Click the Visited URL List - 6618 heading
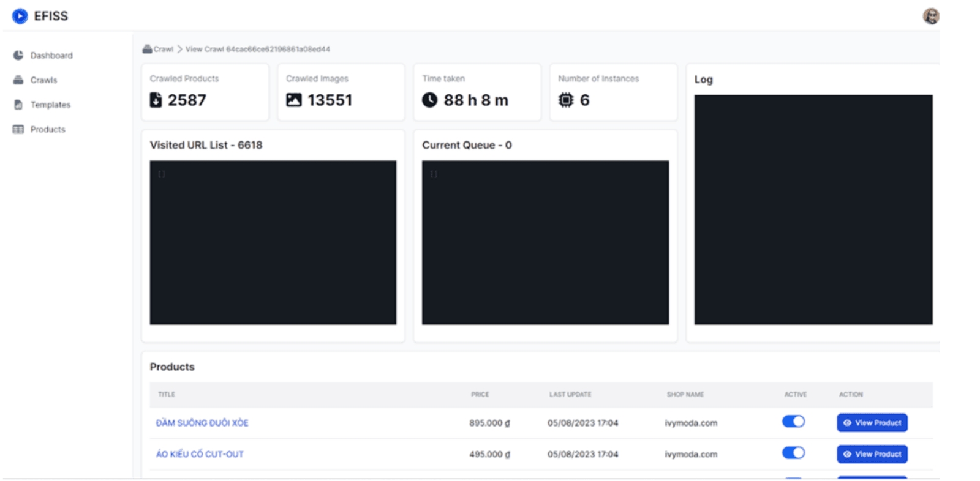Screen dimensions: 980x481 206,145
